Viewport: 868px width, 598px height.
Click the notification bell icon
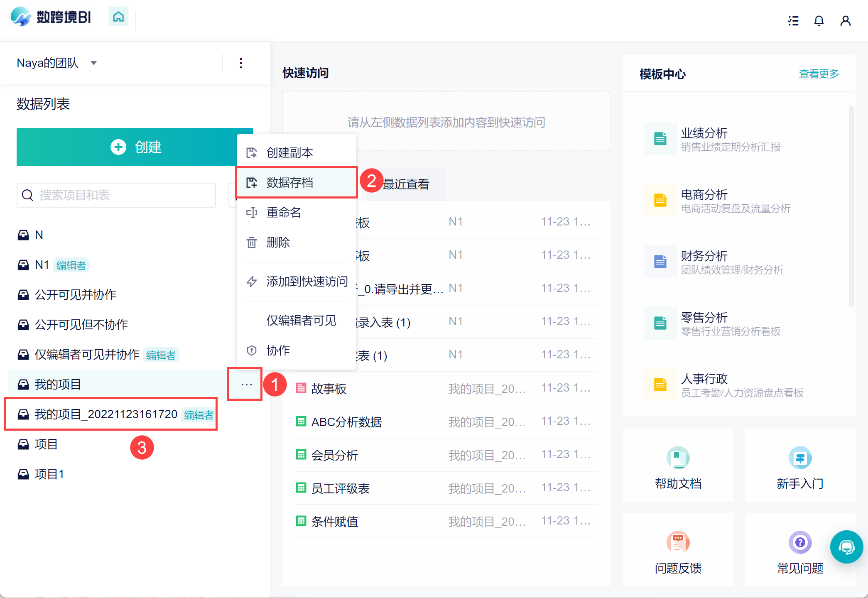point(819,21)
